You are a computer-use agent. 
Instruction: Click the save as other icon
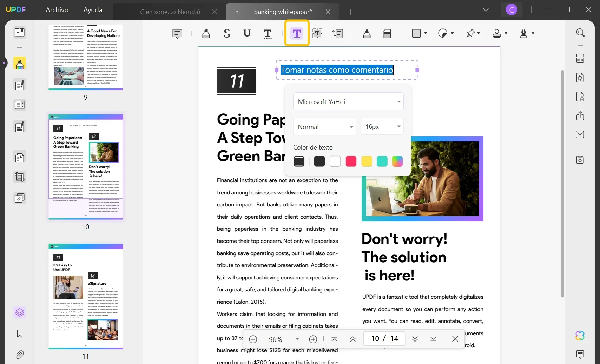pyautogui.click(x=580, y=160)
